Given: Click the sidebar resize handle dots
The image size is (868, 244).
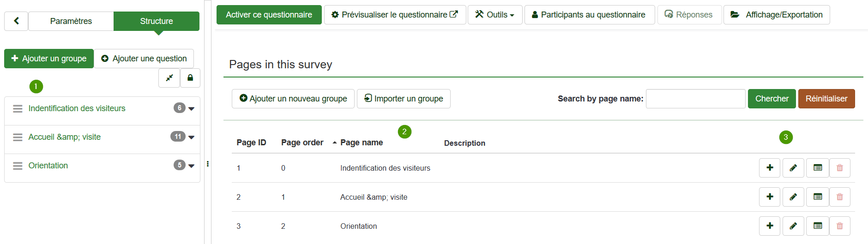Looking at the screenshot, I should [208, 164].
